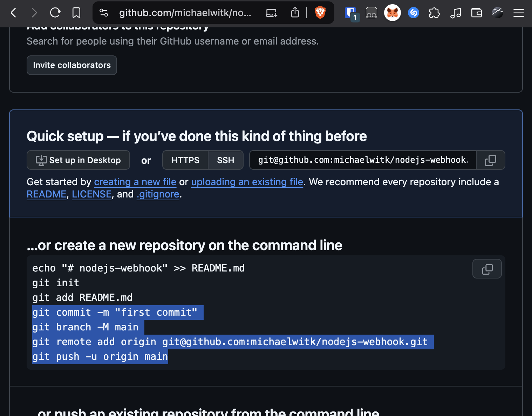The image size is (532, 416).
Task: Switch clone URL to SSH
Action: pos(225,160)
